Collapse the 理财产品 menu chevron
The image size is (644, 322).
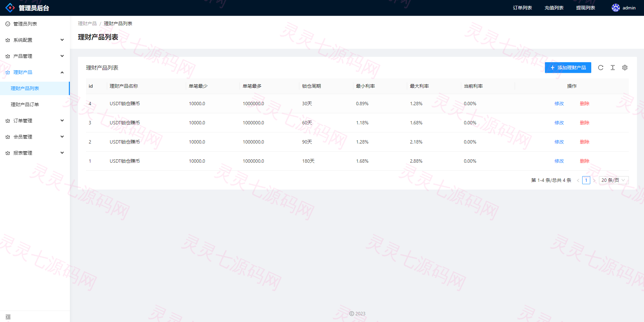[62, 72]
